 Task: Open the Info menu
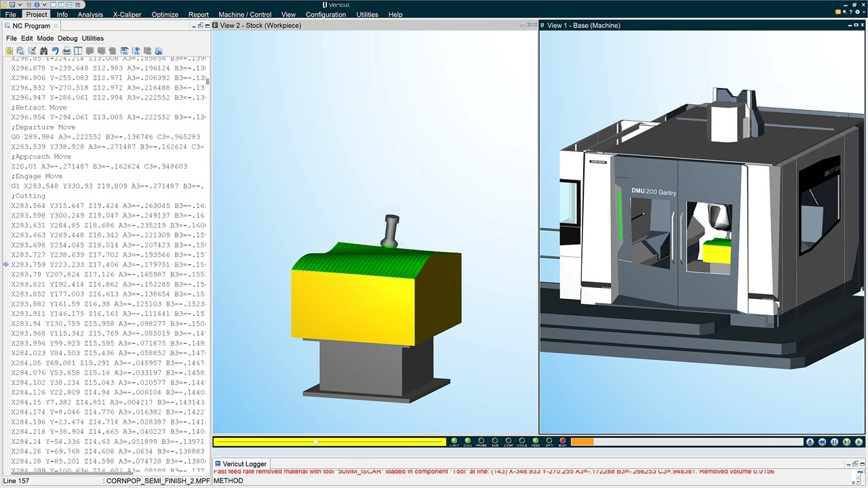(62, 14)
